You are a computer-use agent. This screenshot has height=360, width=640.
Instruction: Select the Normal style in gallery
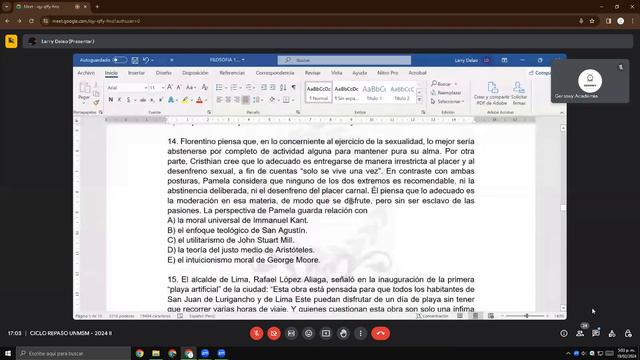click(318, 93)
